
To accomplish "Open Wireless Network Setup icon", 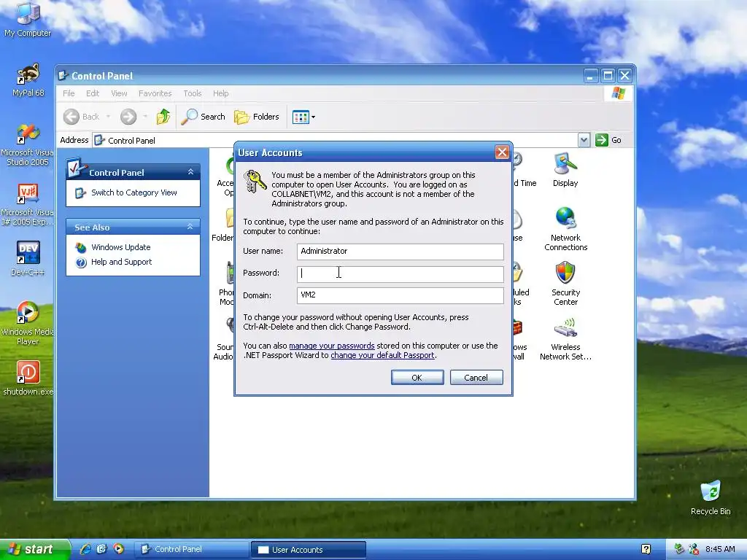I will pos(565,338).
